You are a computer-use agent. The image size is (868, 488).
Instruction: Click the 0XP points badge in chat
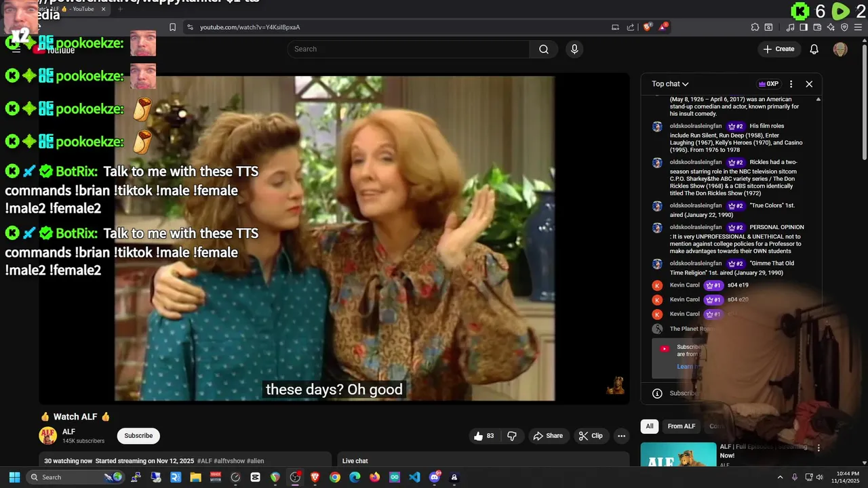(768, 84)
